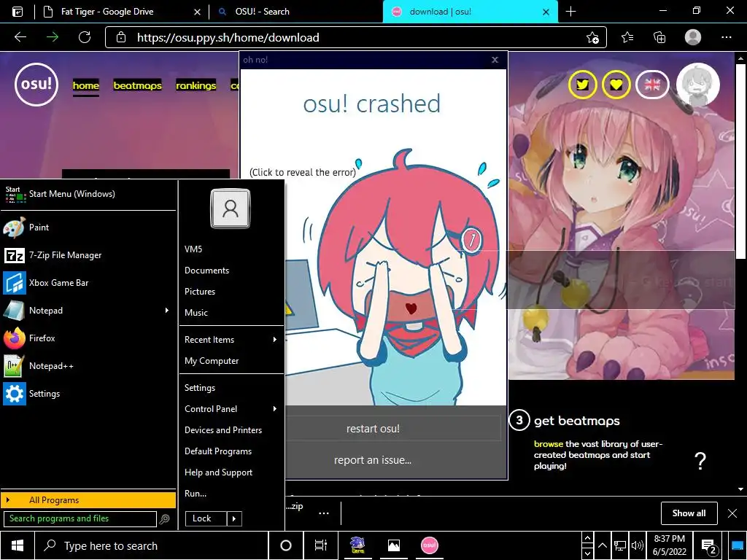Click the taskbar Type here to search box

click(x=152, y=545)
